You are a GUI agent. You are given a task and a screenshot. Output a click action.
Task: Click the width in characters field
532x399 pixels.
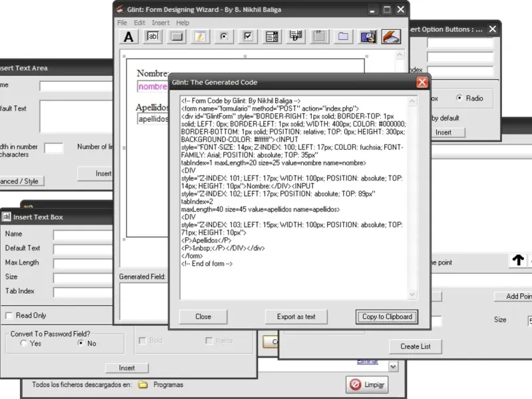coord(54,148)
